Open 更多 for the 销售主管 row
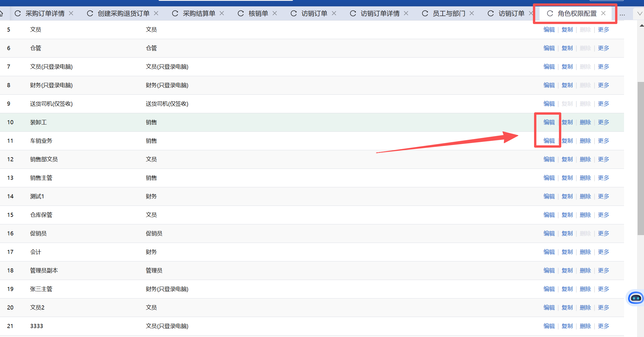 (x=603, y=178)
